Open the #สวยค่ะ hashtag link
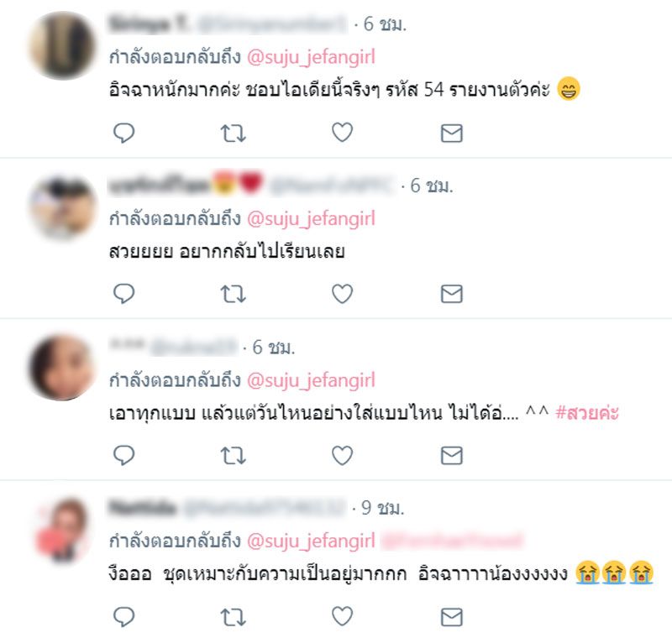Screen dimensions: 672x638 tap(586, 413)
